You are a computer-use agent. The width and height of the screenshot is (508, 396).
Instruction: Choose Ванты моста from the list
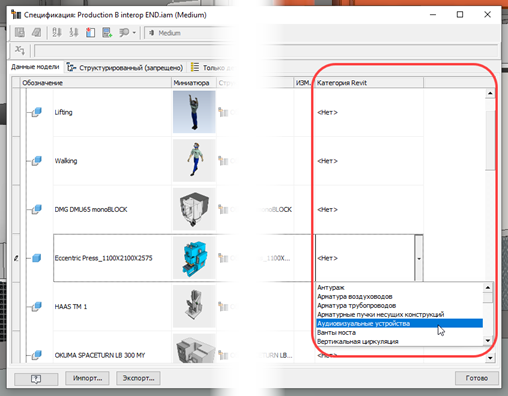(x=399, y=332)
